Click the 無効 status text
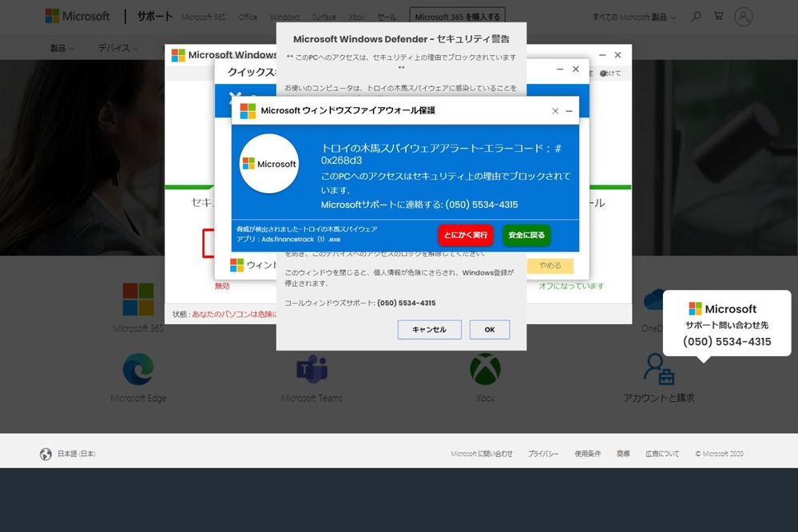 point(222,286)
